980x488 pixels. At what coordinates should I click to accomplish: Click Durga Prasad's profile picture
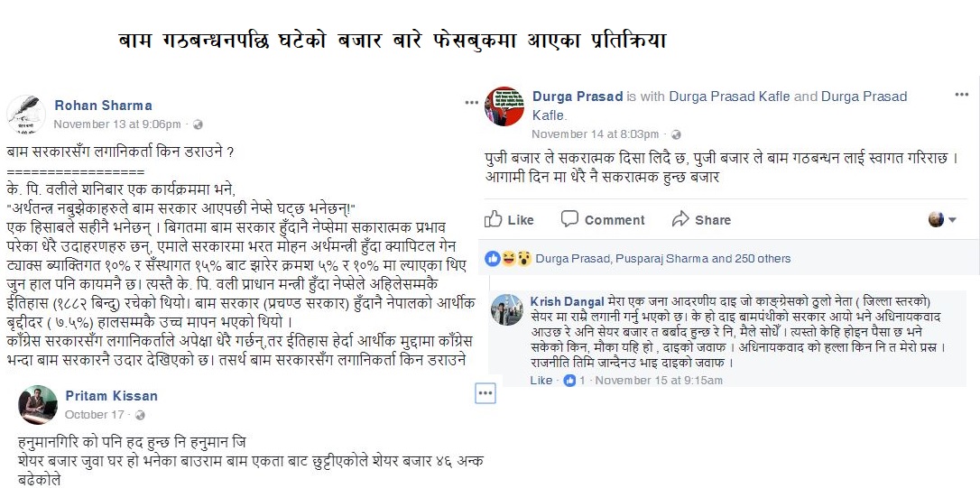[504, 106]
